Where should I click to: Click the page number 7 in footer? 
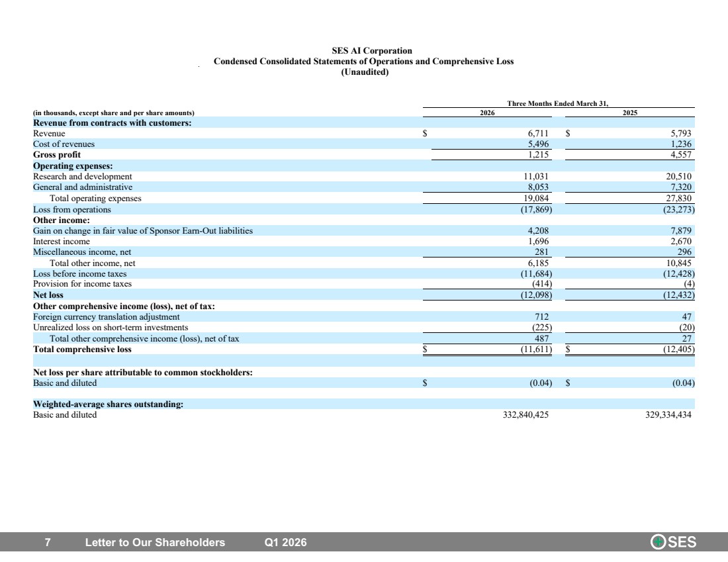click(x=48, y=543)
